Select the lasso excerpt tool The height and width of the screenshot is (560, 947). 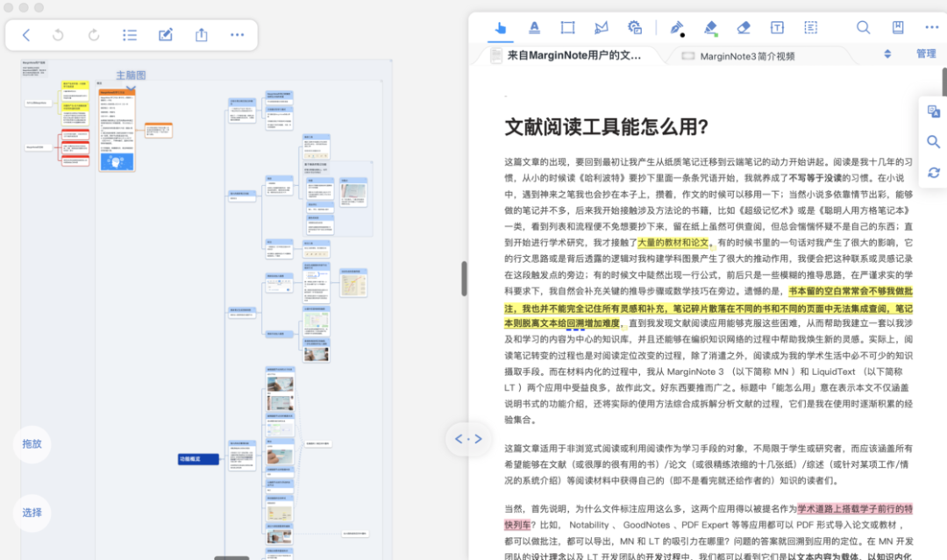point(601,28)
